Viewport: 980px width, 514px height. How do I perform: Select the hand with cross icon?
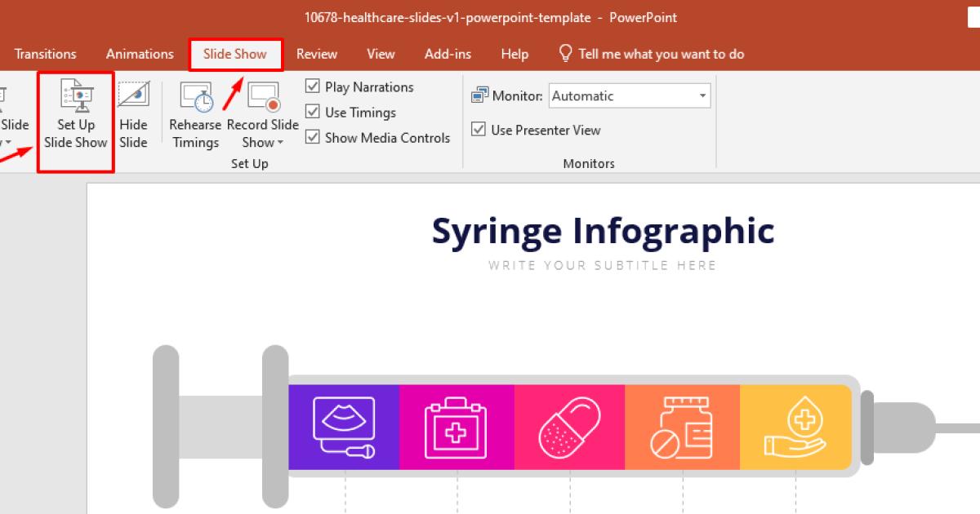[795, 427]
